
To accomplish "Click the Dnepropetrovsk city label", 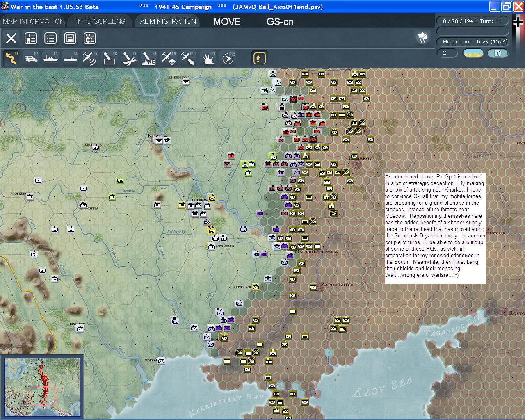I will [317, 251].
